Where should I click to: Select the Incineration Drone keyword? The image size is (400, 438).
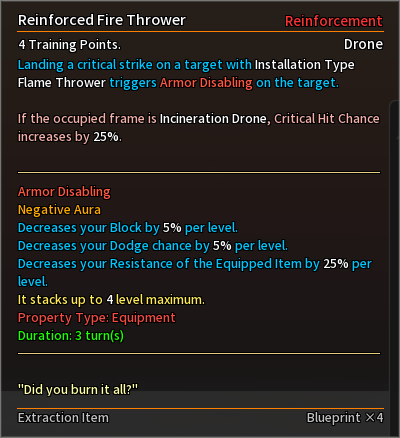click(213, 119)
